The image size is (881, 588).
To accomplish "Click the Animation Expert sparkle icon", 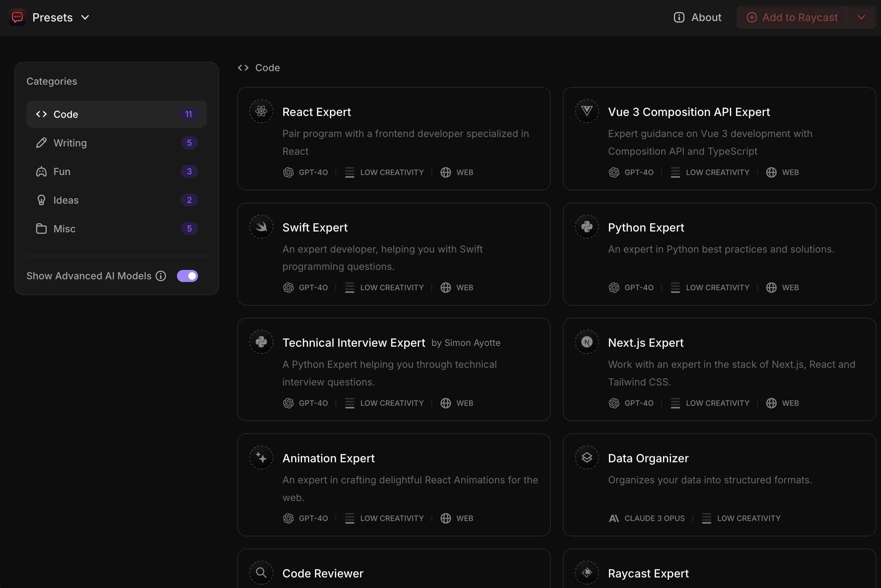I will [261, 457].
